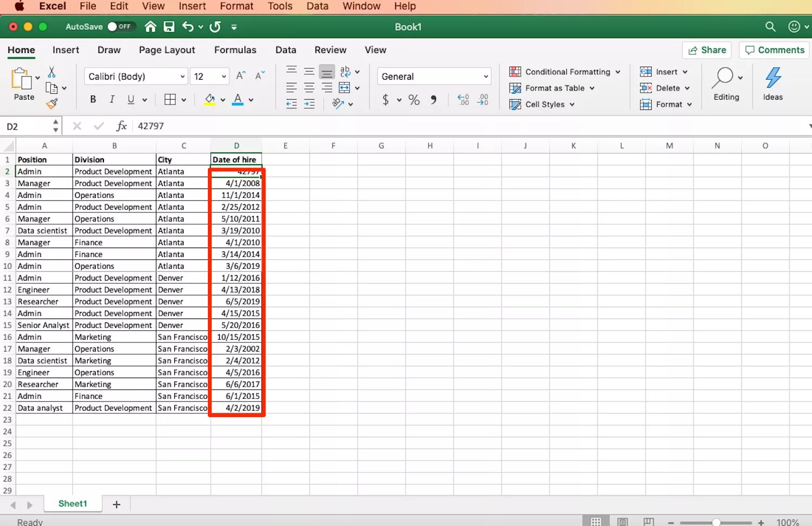Increase the indent level
This screenshot has width=812, height=526.
pos(309,103)
